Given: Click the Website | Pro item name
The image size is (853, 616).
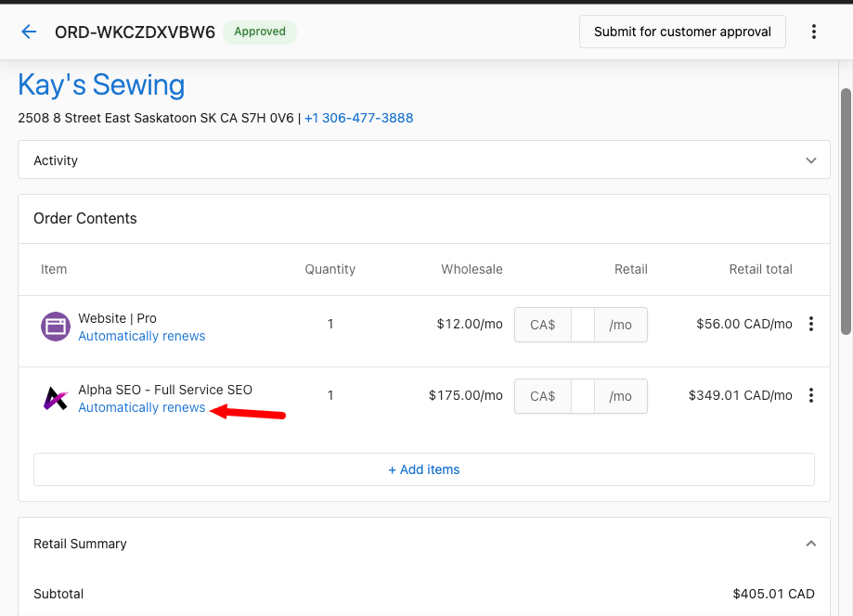Looking at the screenshot, I should click(118, 318).
